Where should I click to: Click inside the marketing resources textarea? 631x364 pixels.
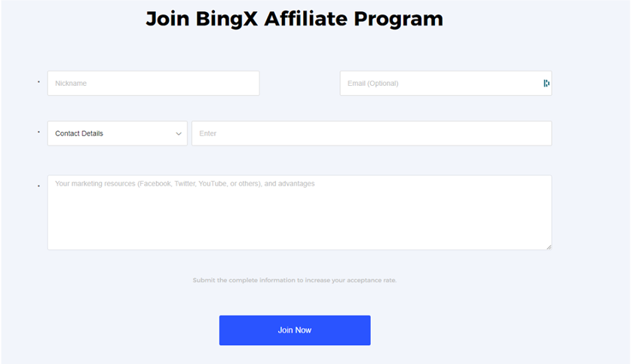299,213
